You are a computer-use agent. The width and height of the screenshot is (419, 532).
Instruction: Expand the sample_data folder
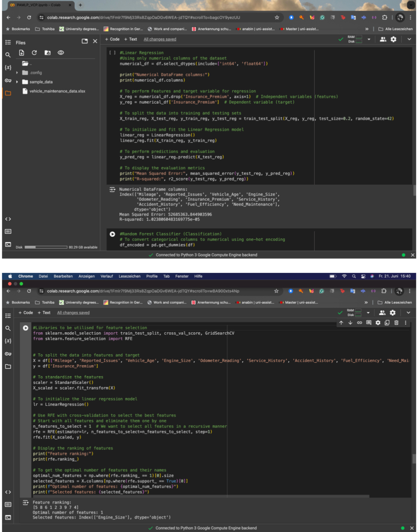pyautogui.click(x=17, y=82)
